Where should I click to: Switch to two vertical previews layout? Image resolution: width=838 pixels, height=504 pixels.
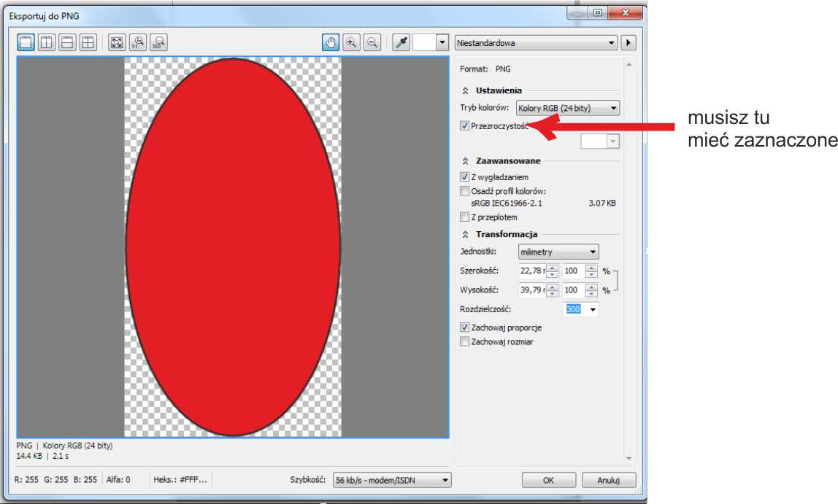click(x=47, y=43)
